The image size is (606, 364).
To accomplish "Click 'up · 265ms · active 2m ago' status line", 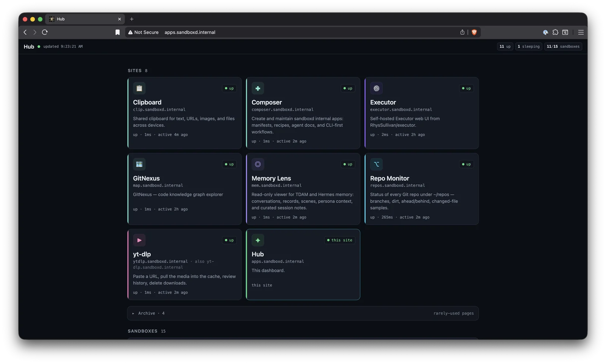I will 400,217.
